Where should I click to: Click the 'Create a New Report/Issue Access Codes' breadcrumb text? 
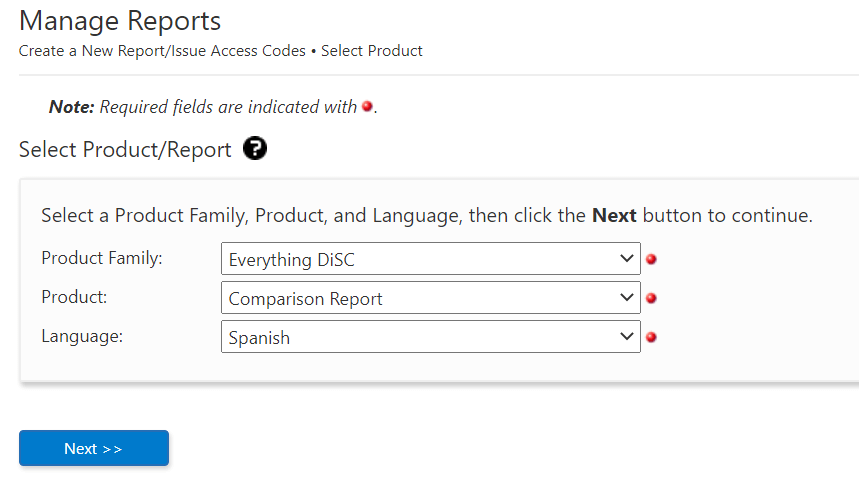point(162,51)
